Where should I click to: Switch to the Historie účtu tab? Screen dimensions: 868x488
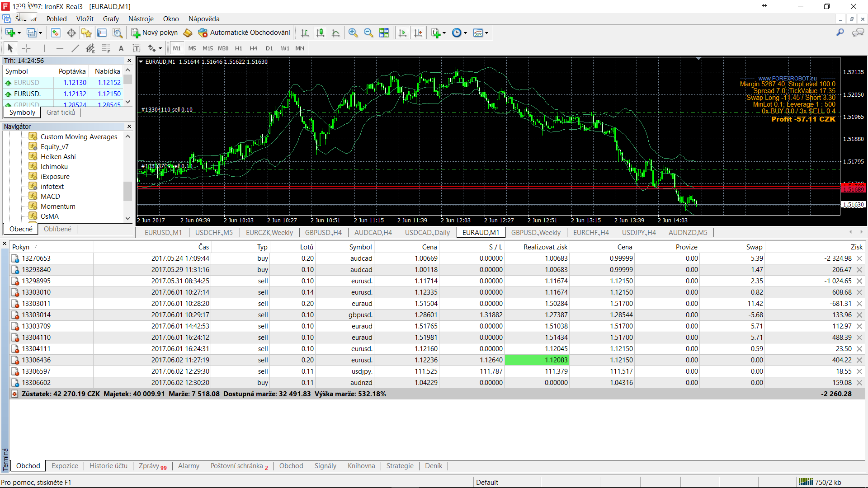tap(108, 466)
